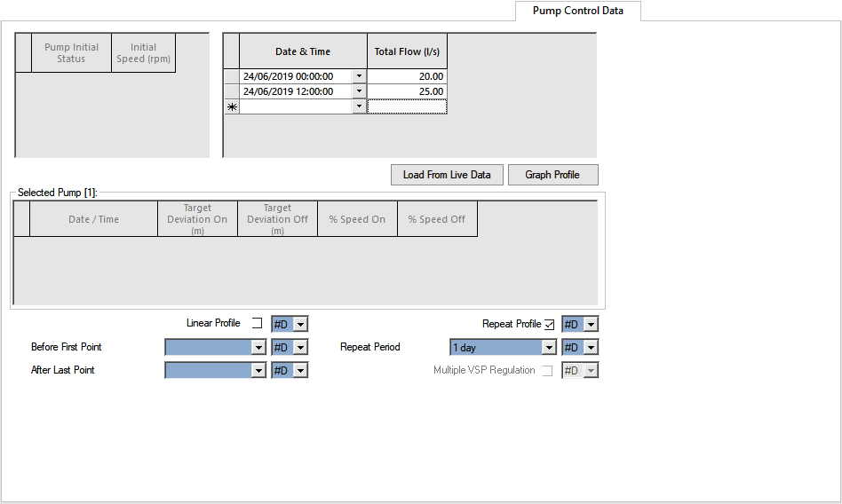This screenshot has height=504, width=842.
Task: Click the Date / Time header in Selected Pump grid
Action: (x=93, y=219)
